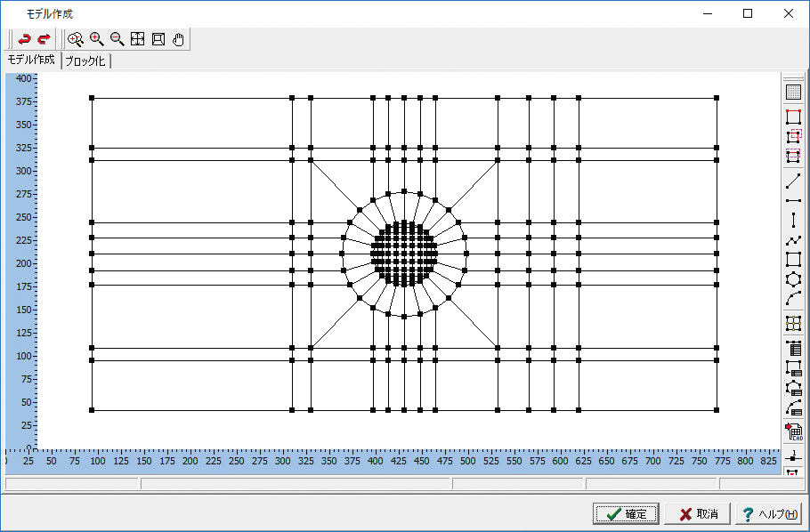This screenshot has height=532, width=810.
Task: Choose the vertical line drawing tool
Action: (793, 220)
